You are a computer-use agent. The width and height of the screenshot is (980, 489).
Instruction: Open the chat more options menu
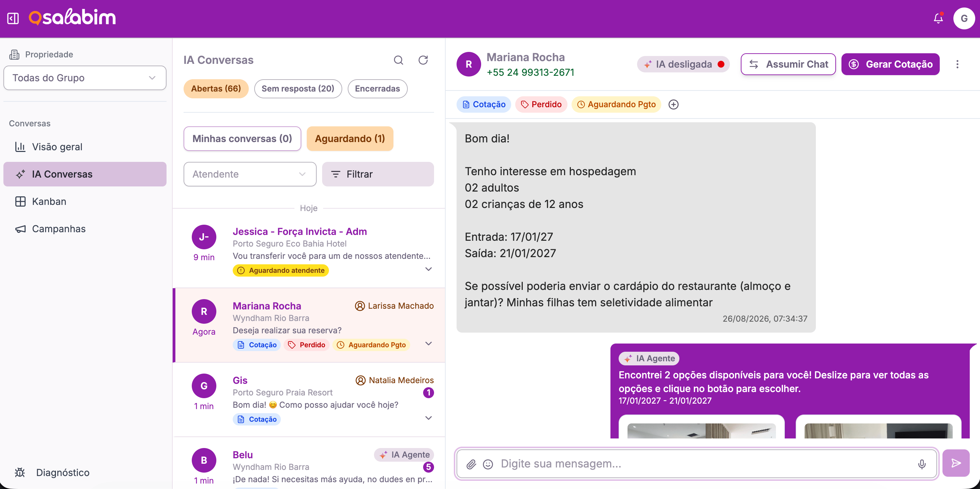[957, 64]
